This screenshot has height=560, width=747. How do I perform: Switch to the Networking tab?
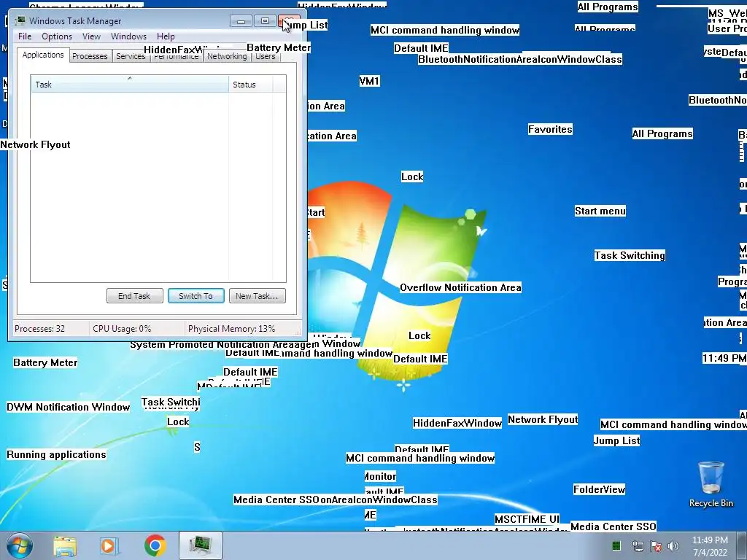[x=227, y=56]
